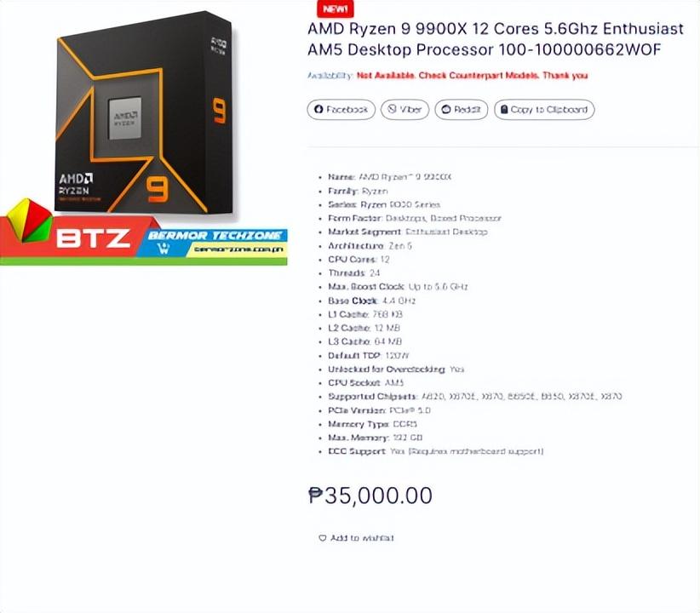Image resolution: width=700 pixels, height=613 pixels.
Task: Share product via Facebook button
Action: pos(341,109)
